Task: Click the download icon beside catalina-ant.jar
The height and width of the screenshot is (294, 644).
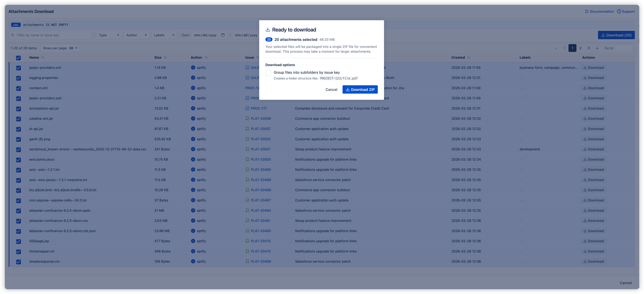Action: [585, 119]
